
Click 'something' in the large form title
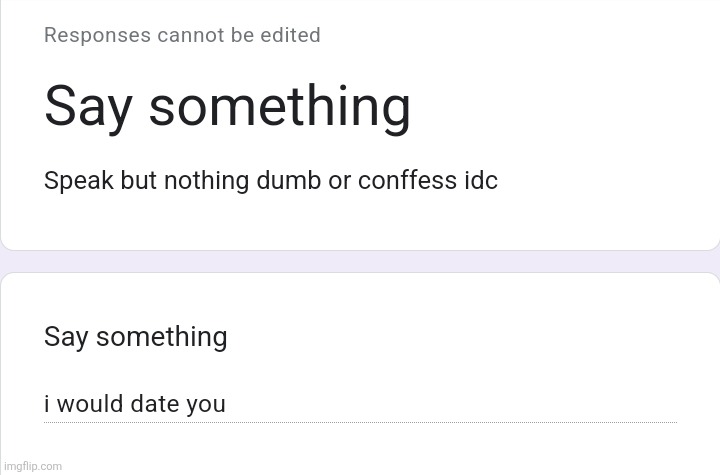(280, 106)
